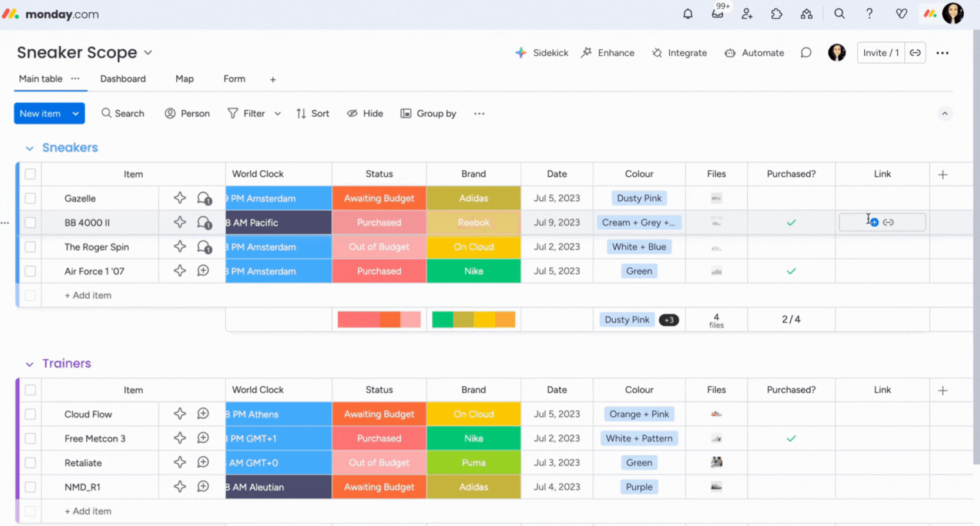The image size is (980, 526).
Task: Tick the BB 4000 II row checkbox
Action: point(30,222)
